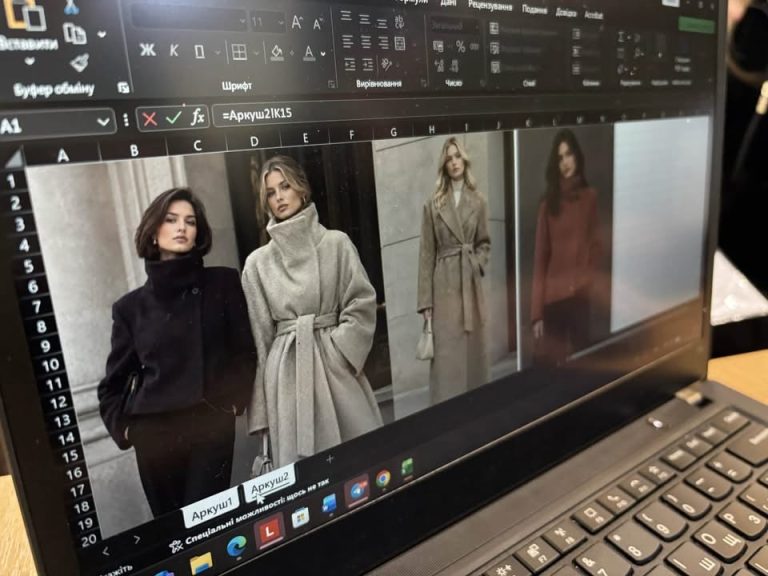Expand the Borders dropdown arrow
The image size is (768, 576).
point(256,52)
